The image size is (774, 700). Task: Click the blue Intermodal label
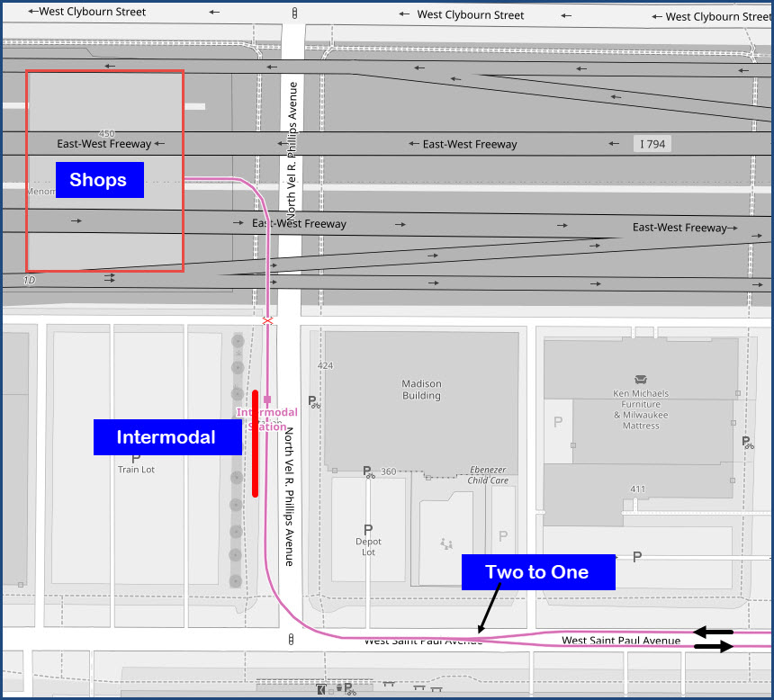(166, 437)
